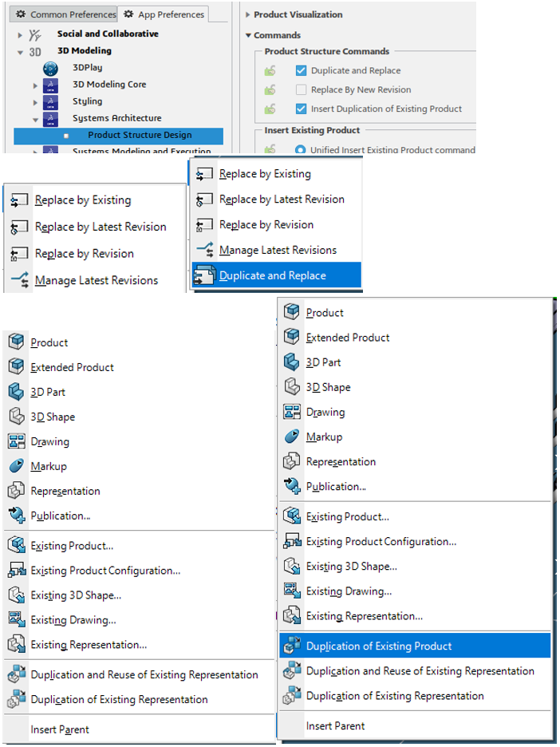Collapse the Commands section
Image resolution: width=560 pixels, height=747 pixels.
248,35
